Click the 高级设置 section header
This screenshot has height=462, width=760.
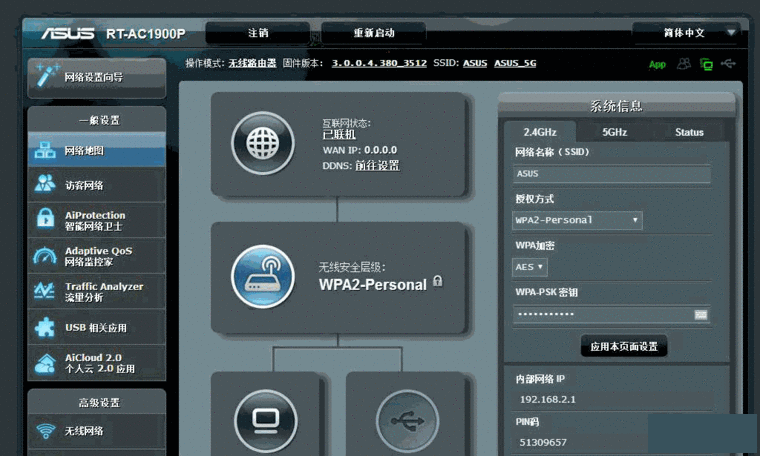tap(99, 402)
